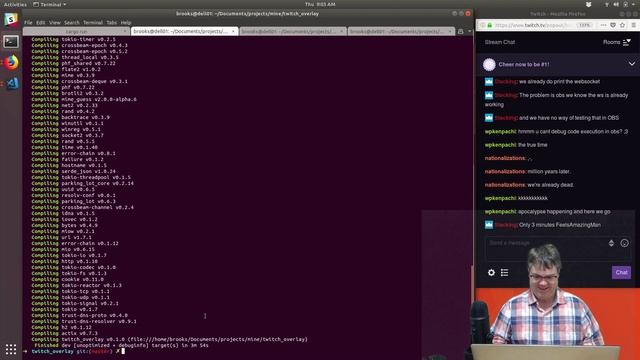Open the File menu in Terminal
The width and height of the screenshot is (640, 360).
pyautogui.click(x=28, y=22)
